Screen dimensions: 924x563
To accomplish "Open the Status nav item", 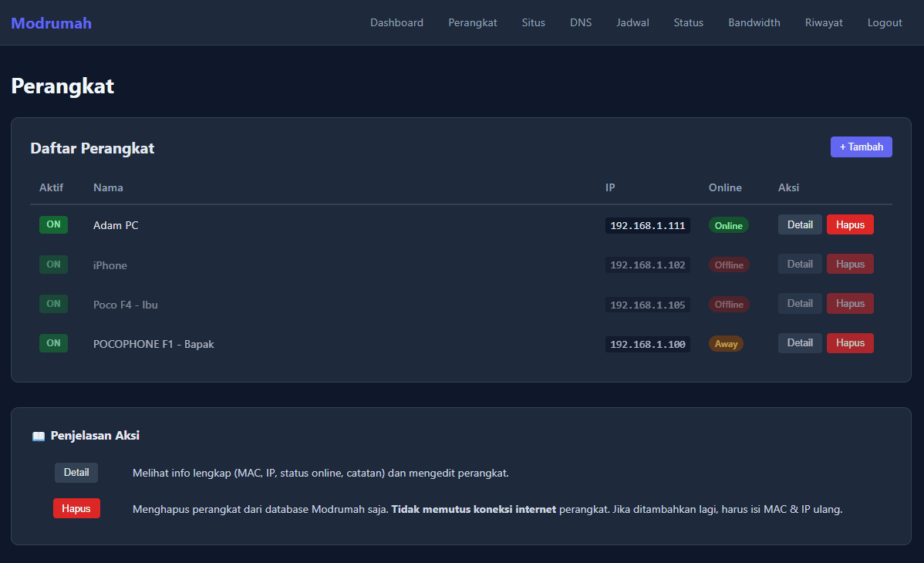I will (x=688, y=22).
